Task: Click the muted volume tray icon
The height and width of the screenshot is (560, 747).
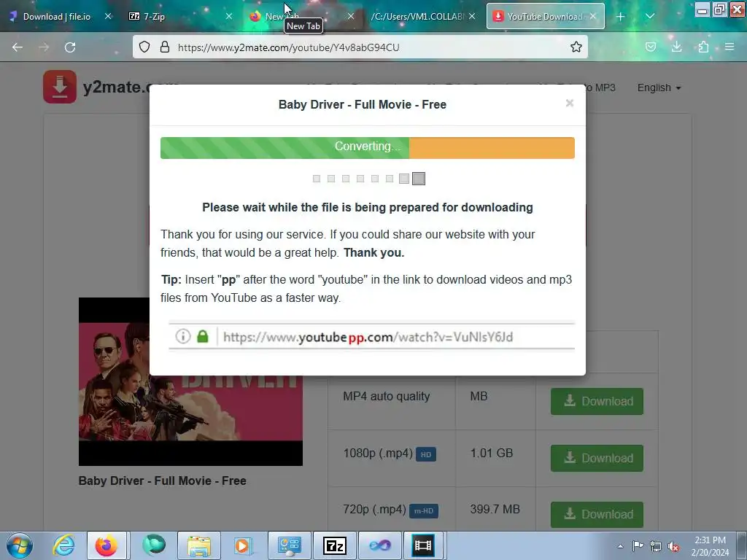Action: click(673, 546)
